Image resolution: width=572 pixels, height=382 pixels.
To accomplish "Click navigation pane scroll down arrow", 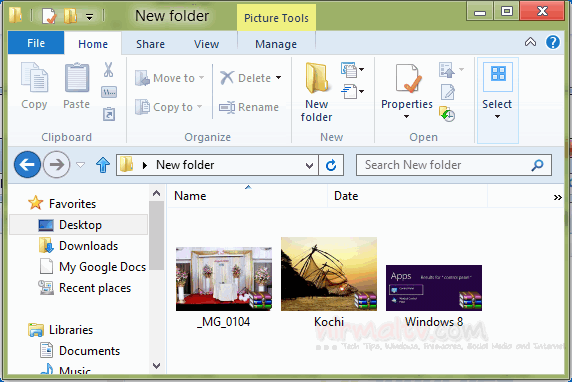I will (157, 366).
